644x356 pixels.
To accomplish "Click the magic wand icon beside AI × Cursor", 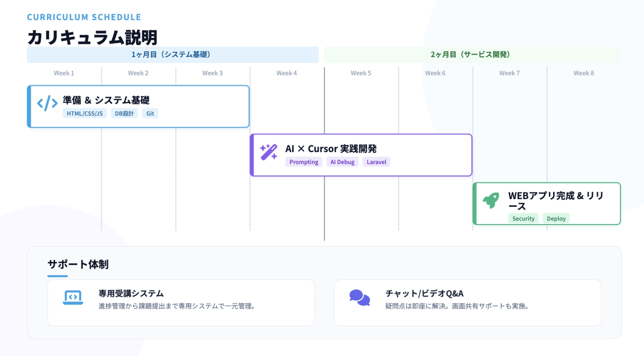I will click(x=268, y=152).
